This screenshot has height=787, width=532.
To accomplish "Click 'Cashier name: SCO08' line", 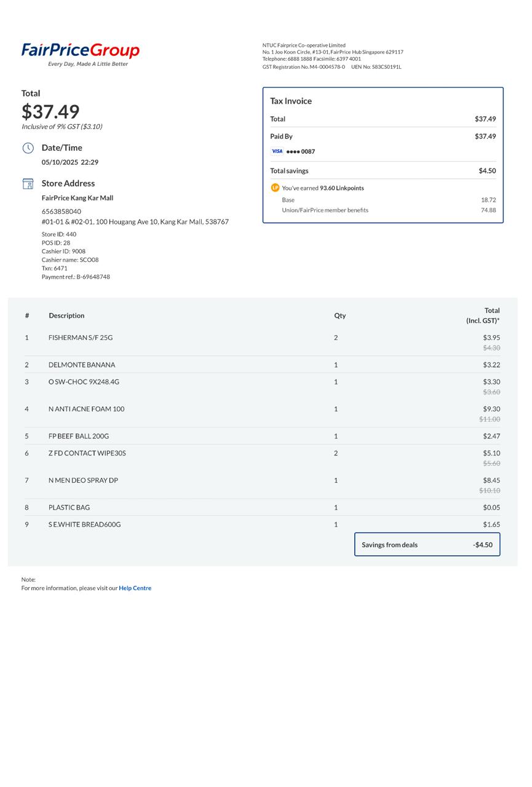I will [70, 260].
